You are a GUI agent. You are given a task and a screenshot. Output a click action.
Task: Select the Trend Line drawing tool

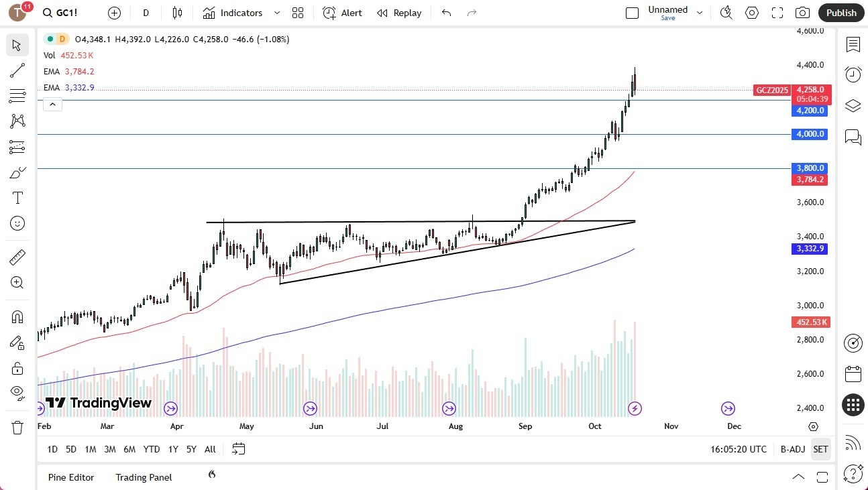(17, 70)
